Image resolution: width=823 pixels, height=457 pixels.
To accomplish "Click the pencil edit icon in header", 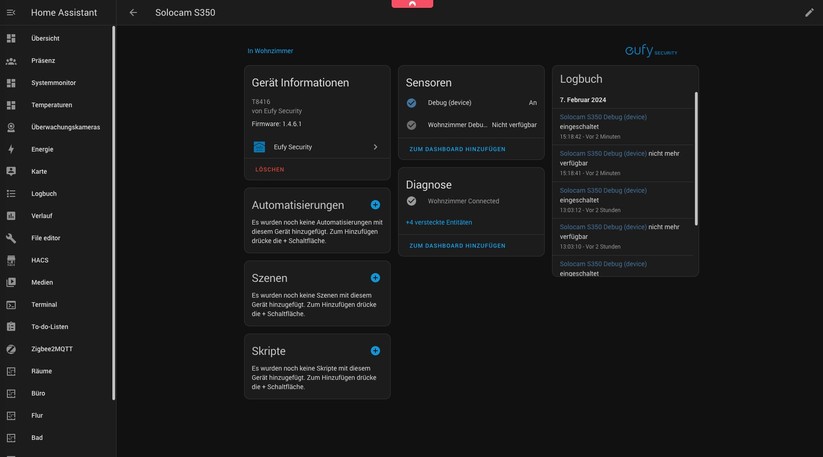I will [x=809, y=13].
